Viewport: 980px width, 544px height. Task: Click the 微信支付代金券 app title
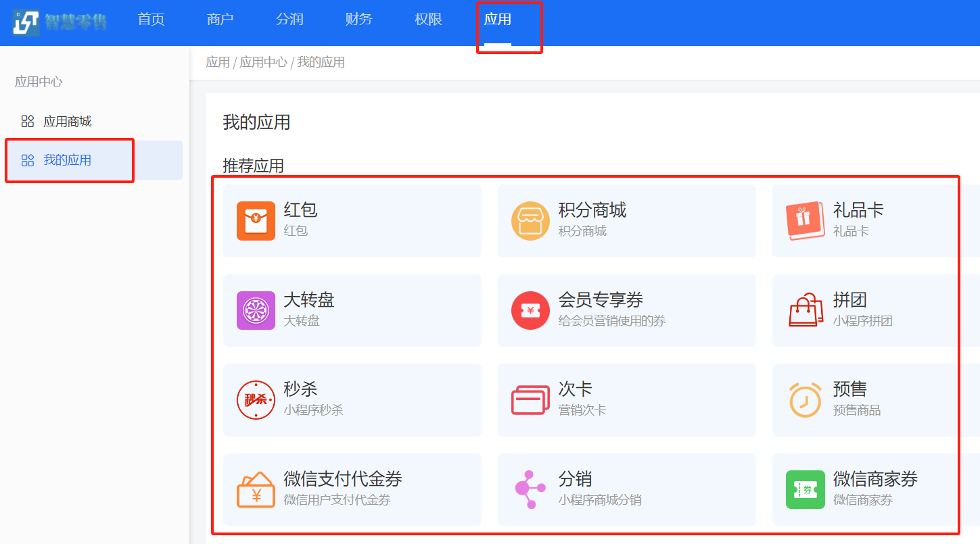[x=343, y=479]
